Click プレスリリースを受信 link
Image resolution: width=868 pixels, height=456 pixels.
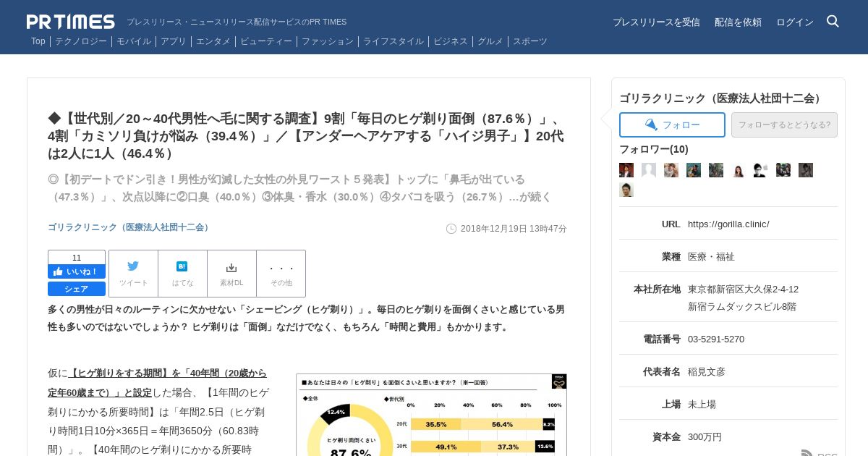656,22
